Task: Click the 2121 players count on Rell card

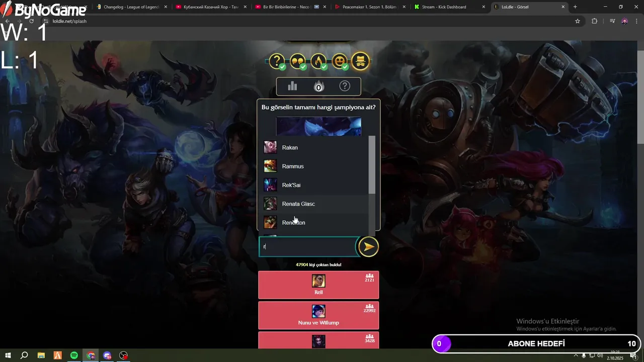Action: click(x=369, y=280)
